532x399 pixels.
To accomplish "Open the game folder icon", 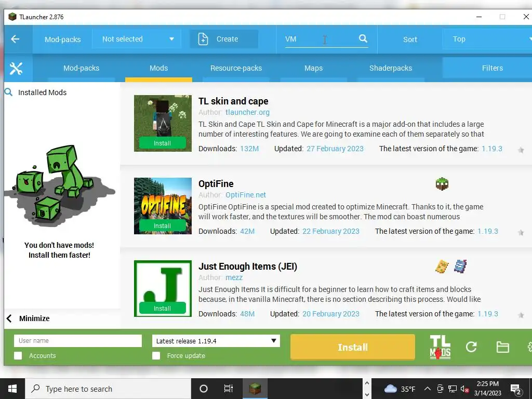I will click(x=502, y=347).
